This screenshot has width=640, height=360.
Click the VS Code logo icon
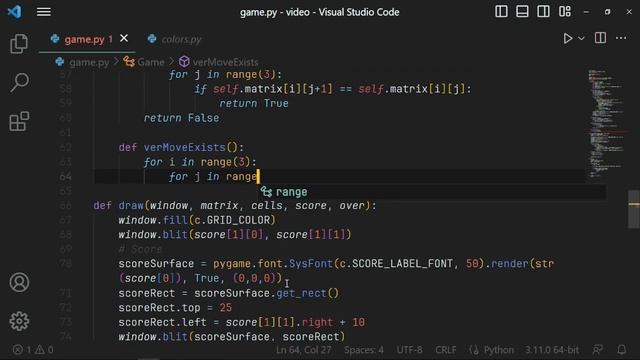coord(14,11)
